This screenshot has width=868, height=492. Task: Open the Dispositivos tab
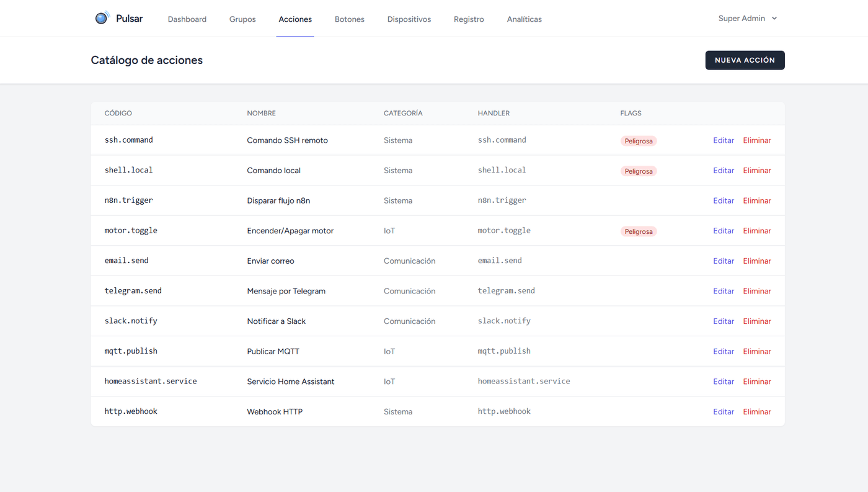pyautogui.click(x=409, y=19)
